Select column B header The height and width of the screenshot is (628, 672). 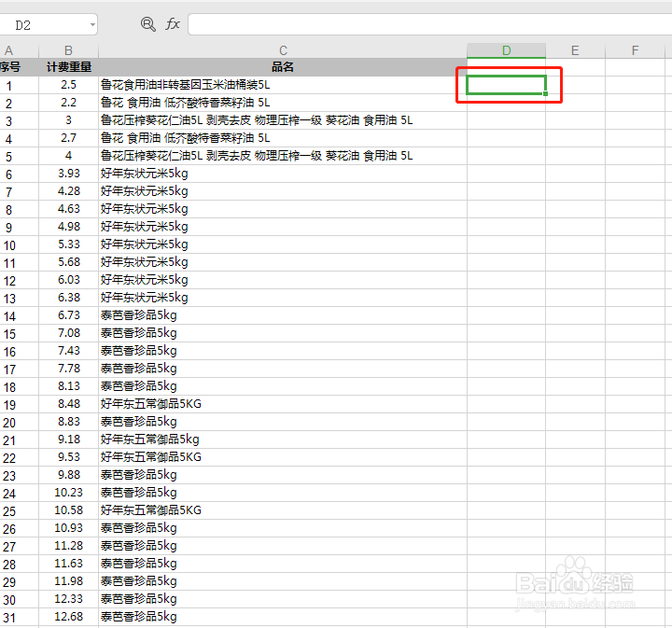pos(68,50)
